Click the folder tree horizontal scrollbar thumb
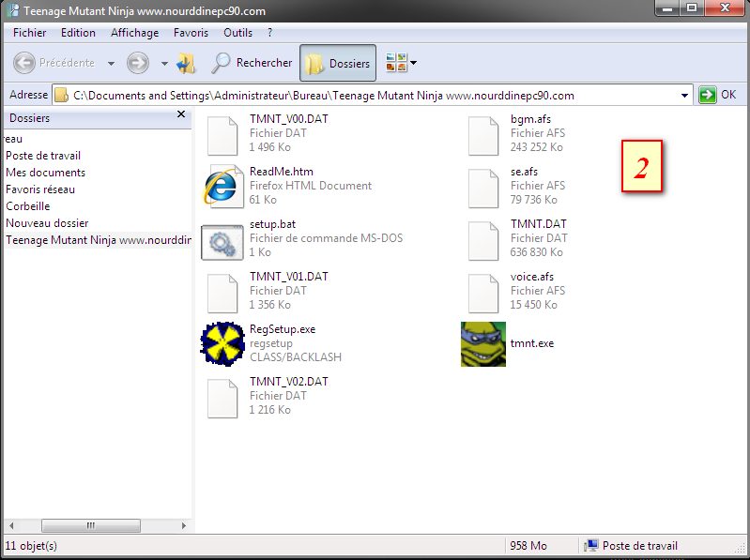 point(91,525)
